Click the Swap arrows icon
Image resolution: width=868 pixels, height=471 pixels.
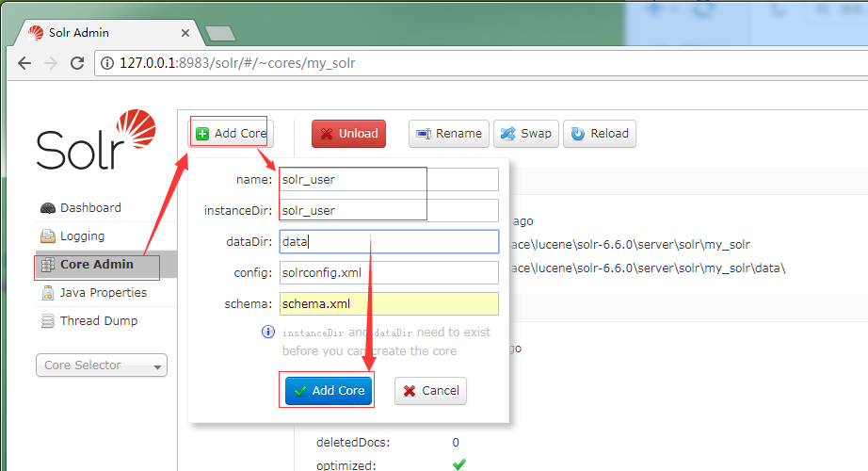507,134
